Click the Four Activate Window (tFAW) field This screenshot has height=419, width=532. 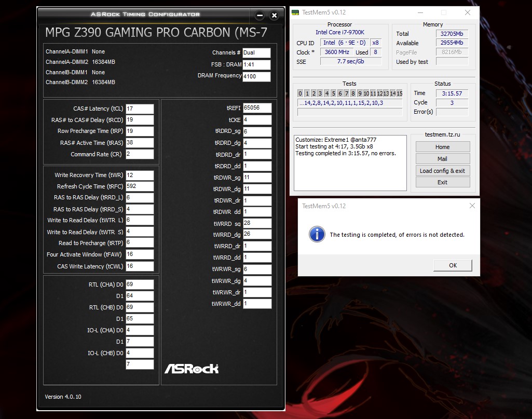140,254
